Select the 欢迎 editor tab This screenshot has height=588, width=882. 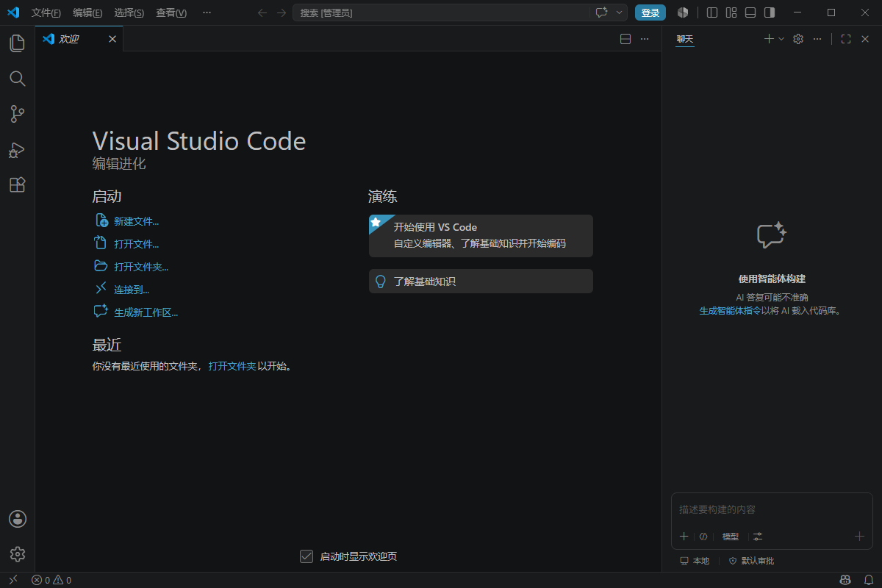tap(79, 39)
